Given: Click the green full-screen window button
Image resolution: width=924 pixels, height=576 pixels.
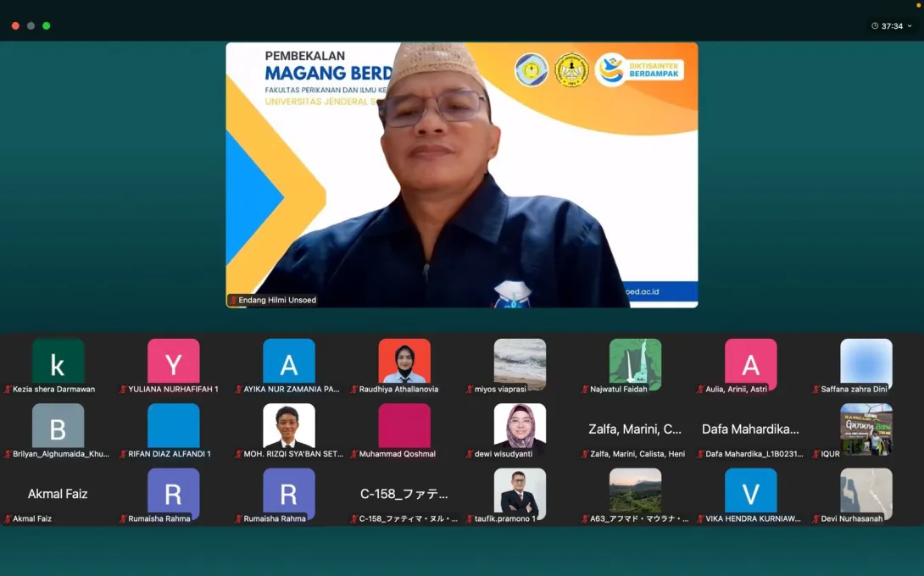Looking at the screenshot, I should point(47,25).
